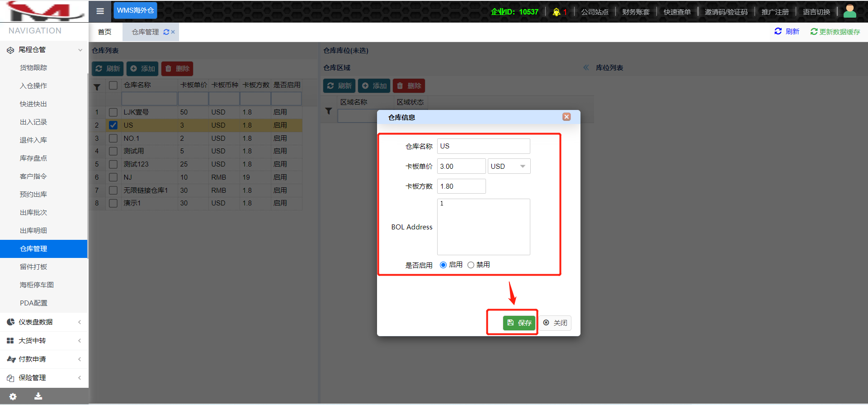Viewport: 868px width, 405px height.
Task: Save warehouse info with 保存 button
Action: click(519, 323)
